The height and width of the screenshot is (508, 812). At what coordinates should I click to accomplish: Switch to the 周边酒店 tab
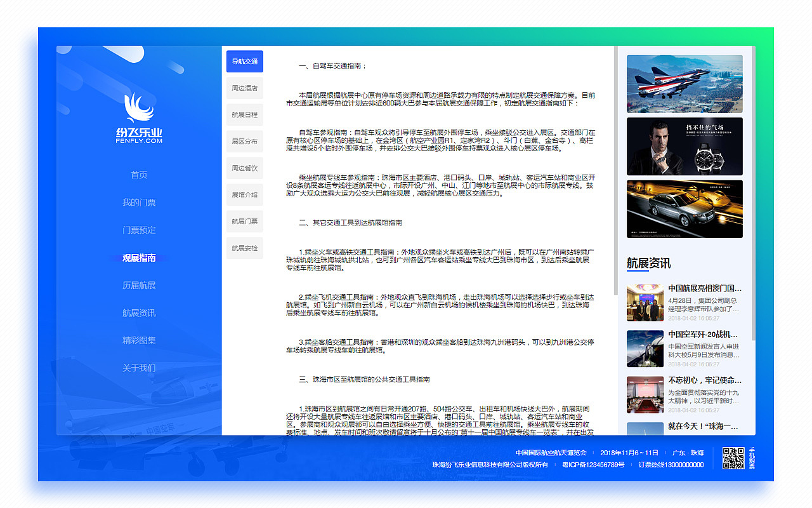pos(245,88)
